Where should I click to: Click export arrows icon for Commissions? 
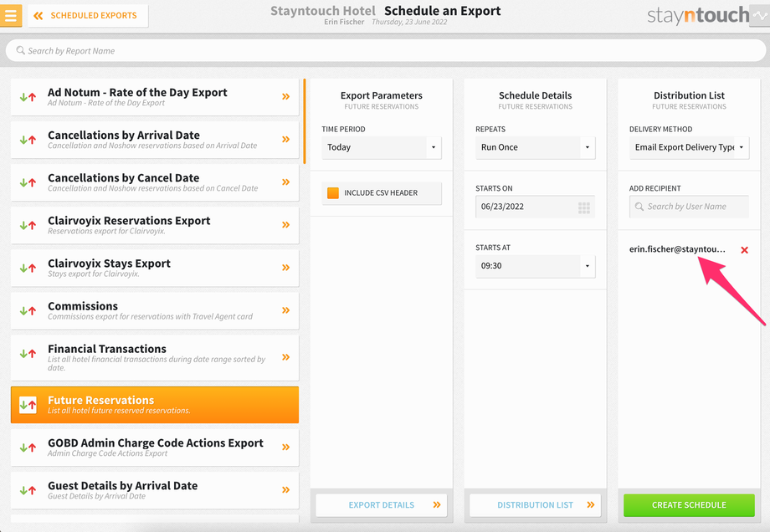(x=28, y=310)
